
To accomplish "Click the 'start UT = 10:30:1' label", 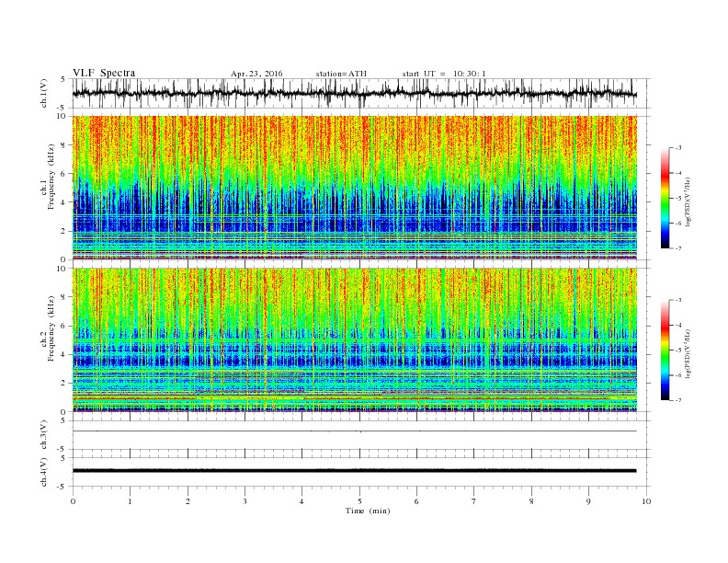I will click(x=444, y=74).
